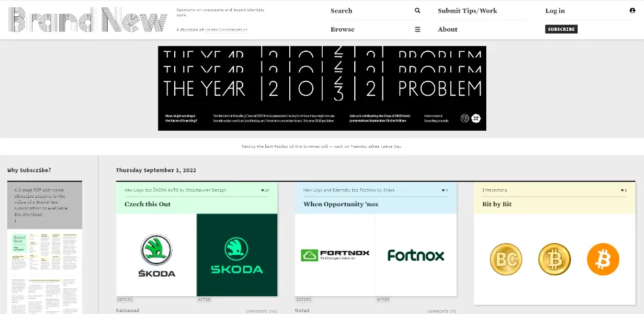Screen dimensions: 644x314
Task: Click the gray 2-page PDF description box
Action: [45, 205]
